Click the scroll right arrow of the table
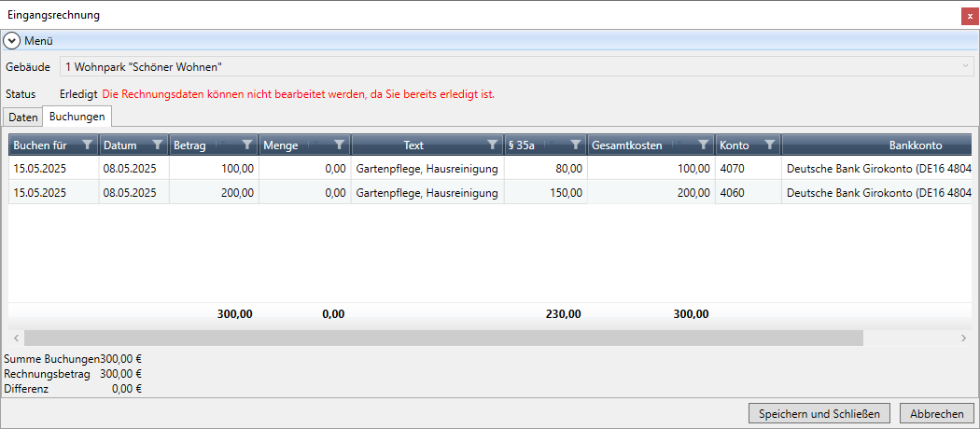 pyautogui.click(x=963, y=338)
